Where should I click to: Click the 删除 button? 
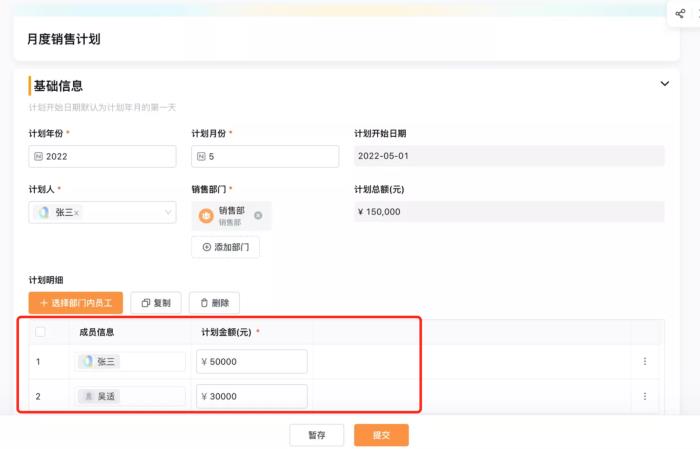tap(214, 302)
